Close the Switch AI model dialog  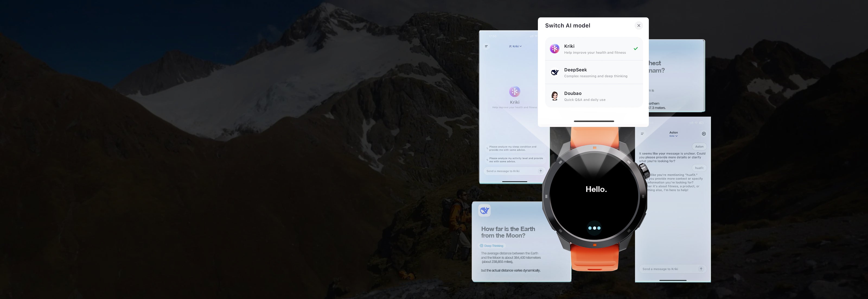(638, 26)
